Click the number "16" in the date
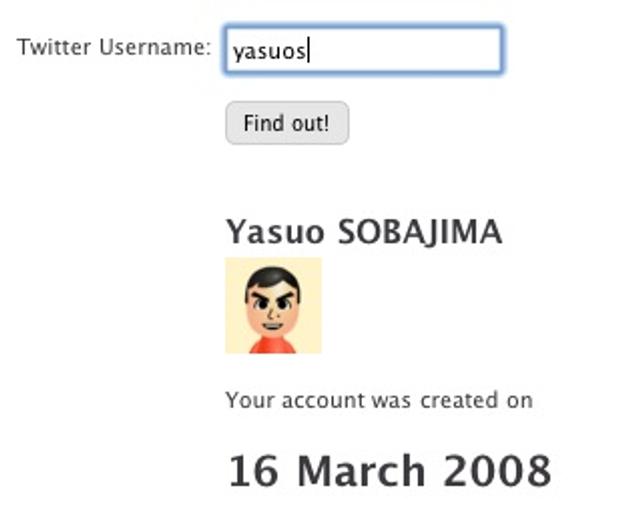640x514 pixels. click(x=254, y=470)
